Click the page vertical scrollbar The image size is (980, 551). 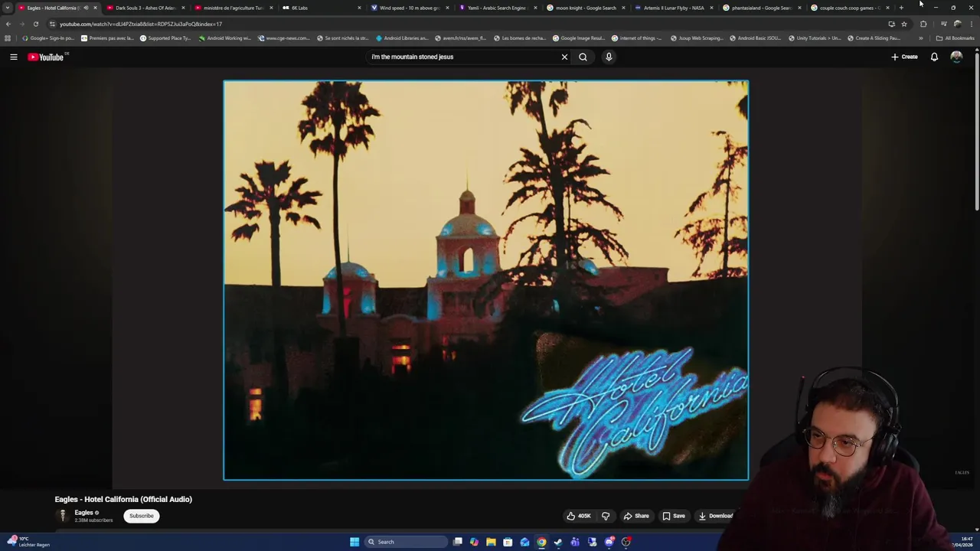[977, 130]
